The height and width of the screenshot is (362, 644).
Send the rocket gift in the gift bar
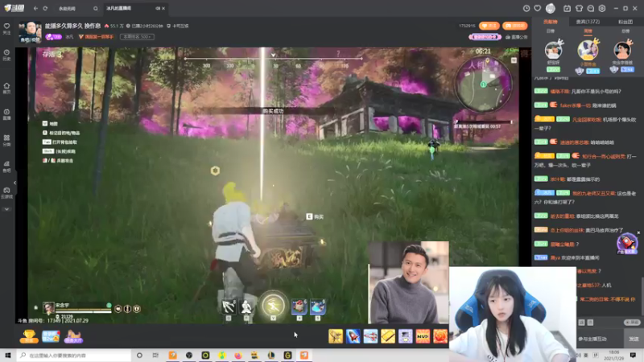[353, 336]
